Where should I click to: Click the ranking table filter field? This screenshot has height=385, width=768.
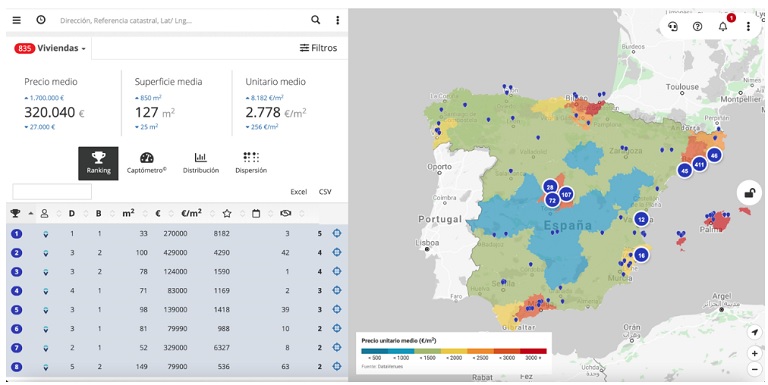(x=52, y=192)
